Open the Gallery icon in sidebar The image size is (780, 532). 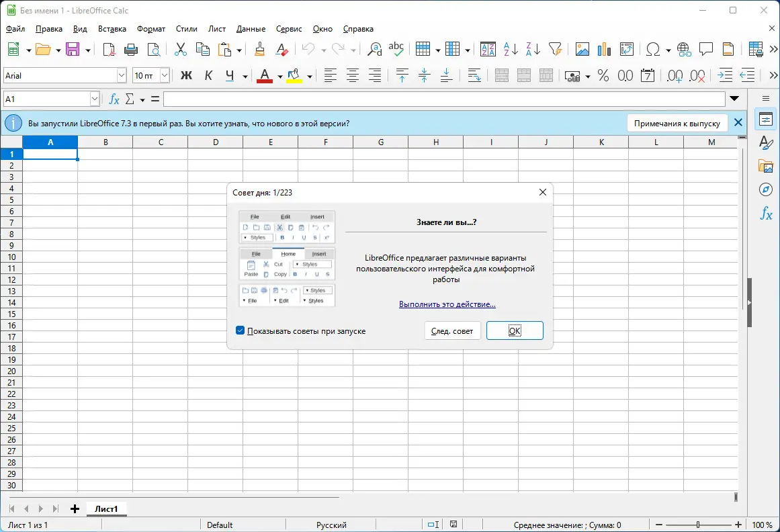pyautogui.click(x=766, y=166)
